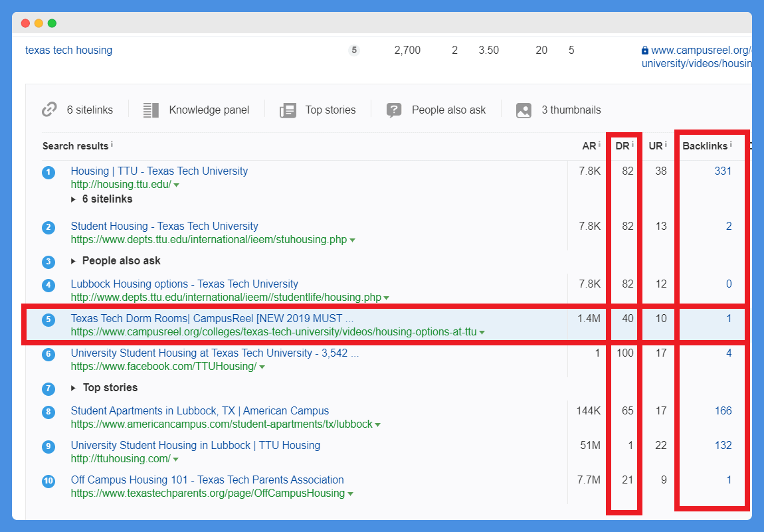Open dropdown next to campusreel.org URL

[x=482, y=332]
